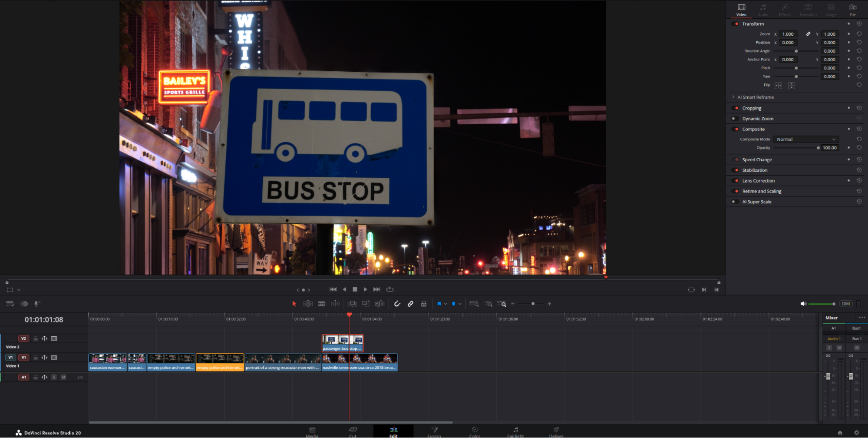Image resolution: width=868 pixels, height=438 pixels.
Task: Select the passenger-bus-stop clip on Video 2
Action: click(342, 343)
